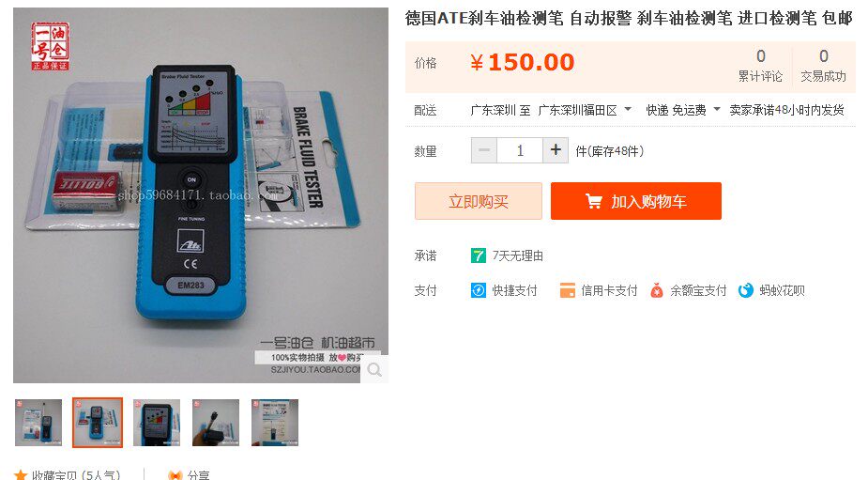Click the 蚂蚁花呗 payment icon

[746, 290]
